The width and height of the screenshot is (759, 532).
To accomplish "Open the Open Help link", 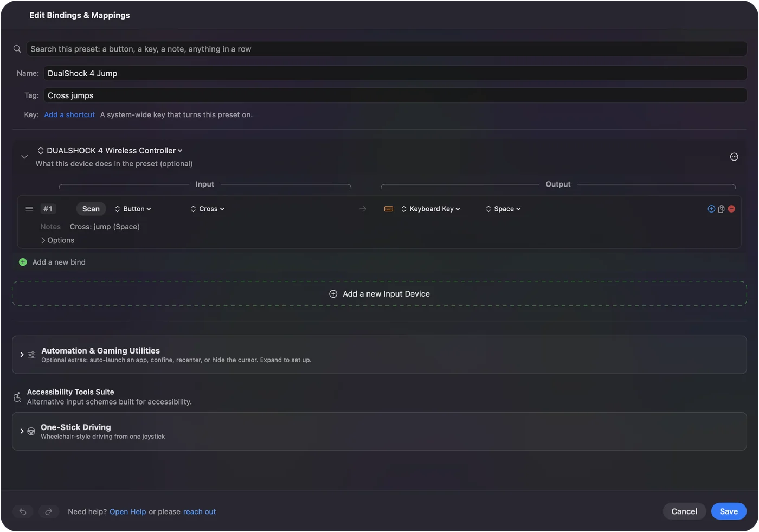I will click(x=128, y=511).
